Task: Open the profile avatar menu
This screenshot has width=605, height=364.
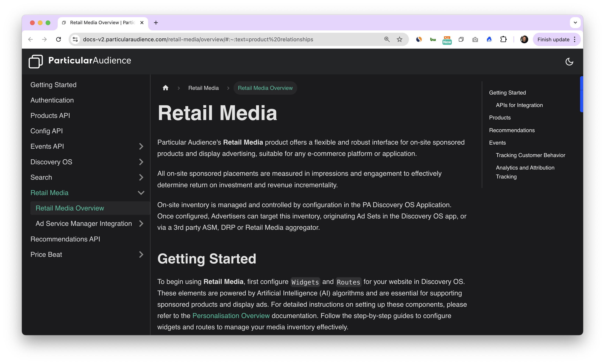Action: 524,40
